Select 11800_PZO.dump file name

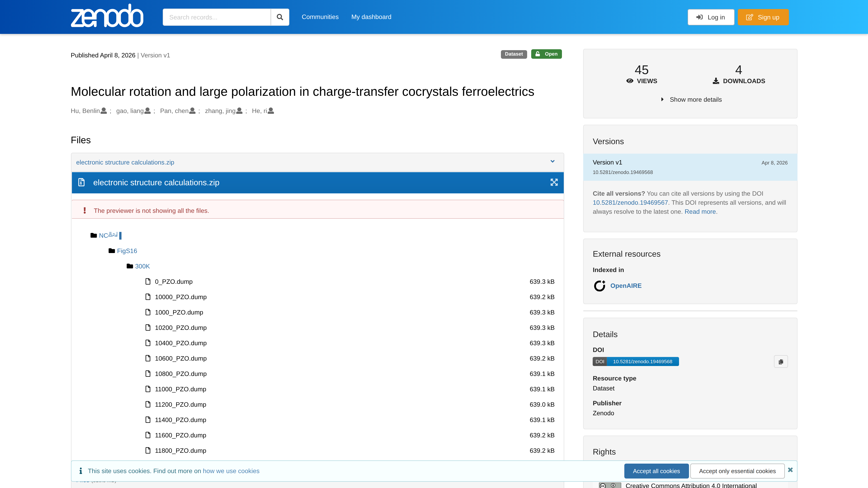coord(180,451)
